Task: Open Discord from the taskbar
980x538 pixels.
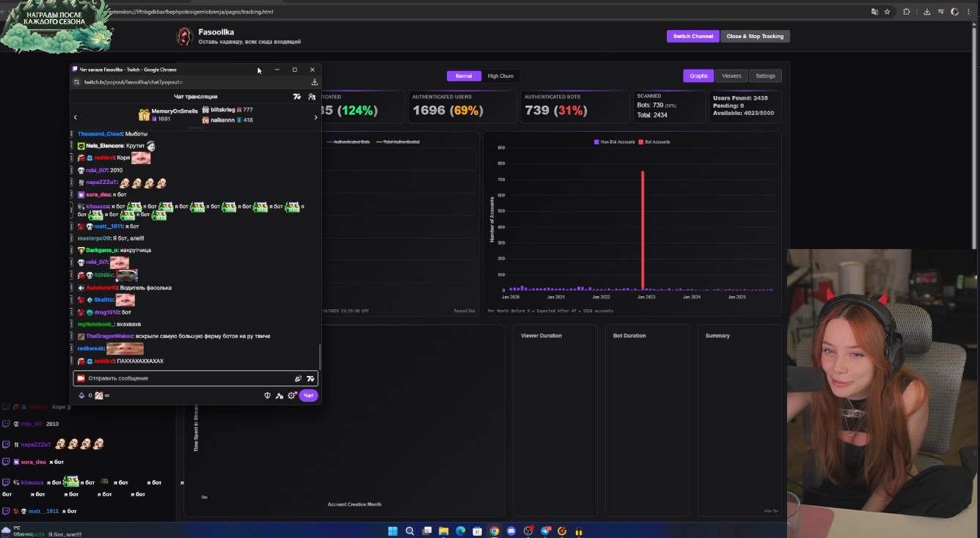Action: click(511, 531)
